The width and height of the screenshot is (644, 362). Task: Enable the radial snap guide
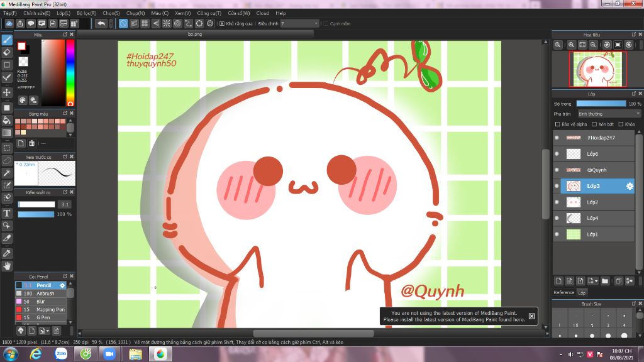point(167,24)
